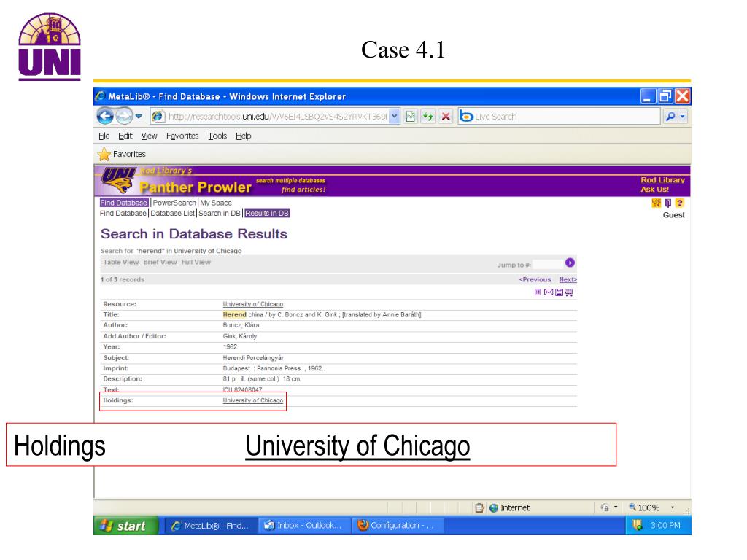Open the Search in DB sub-tab
The height and width of the screenshot is (560, 747).
coord(219,214)
